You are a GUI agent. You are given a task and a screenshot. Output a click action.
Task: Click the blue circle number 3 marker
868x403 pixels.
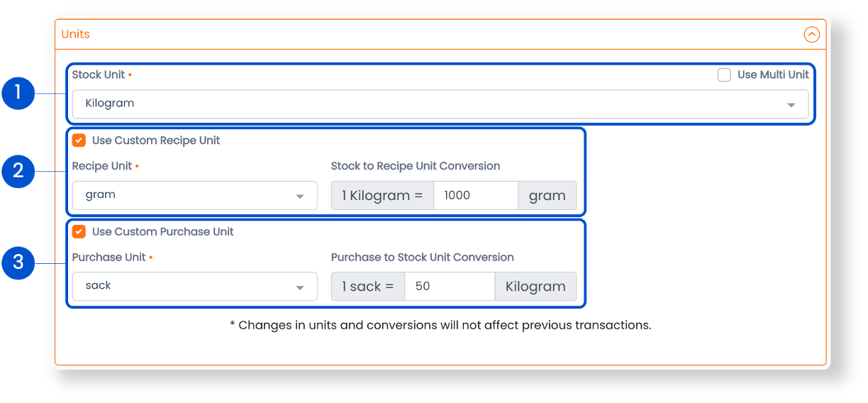click(18, 263)
